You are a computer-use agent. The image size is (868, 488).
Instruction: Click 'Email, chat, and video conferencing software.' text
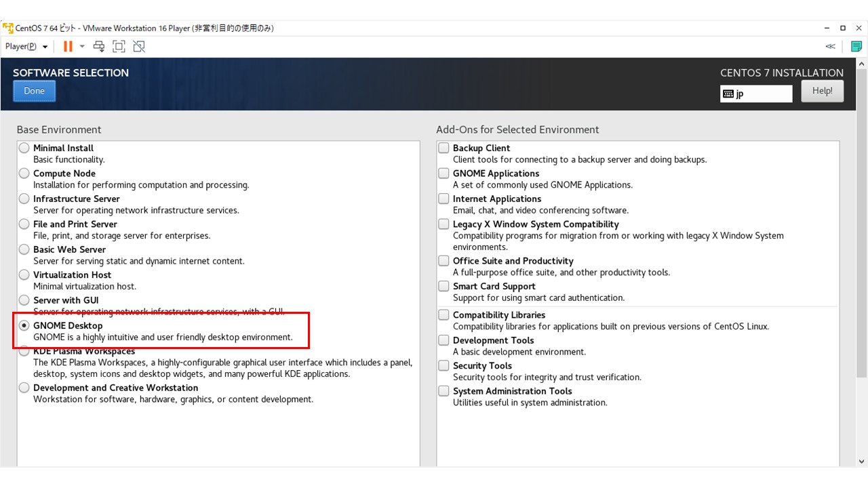(541, 210)
